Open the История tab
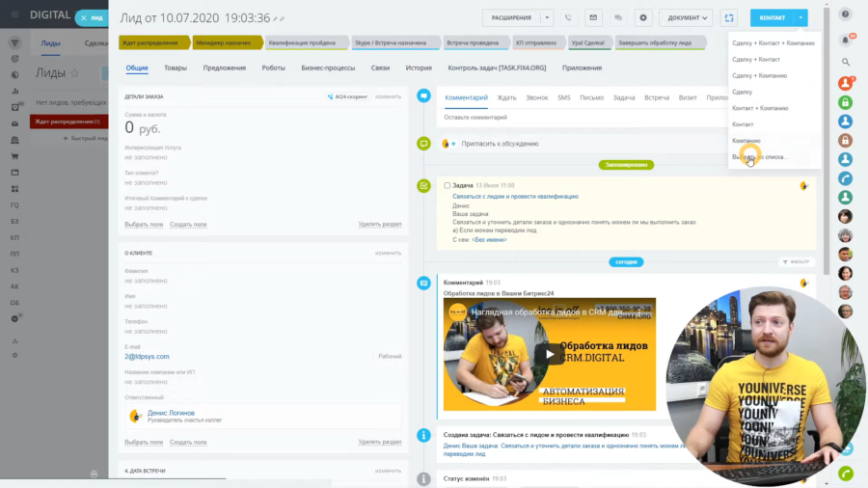 point(419,68)
